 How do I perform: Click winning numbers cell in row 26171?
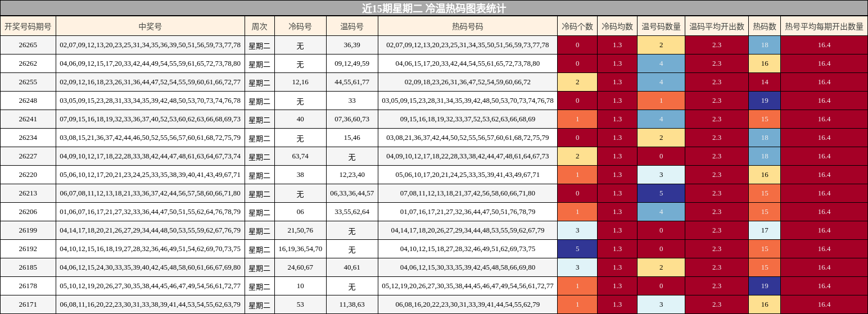pos(150,304)
